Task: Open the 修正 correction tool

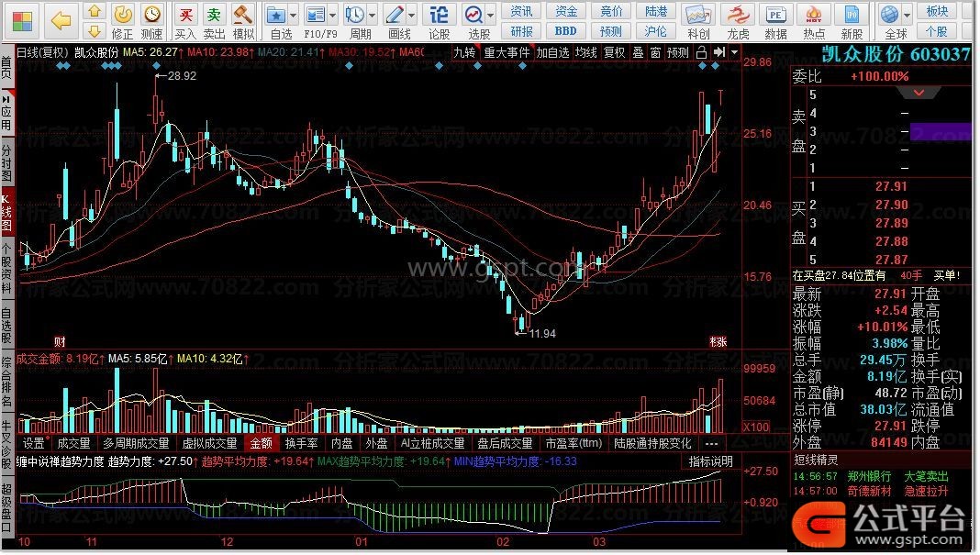Action: tap(123, 21)
